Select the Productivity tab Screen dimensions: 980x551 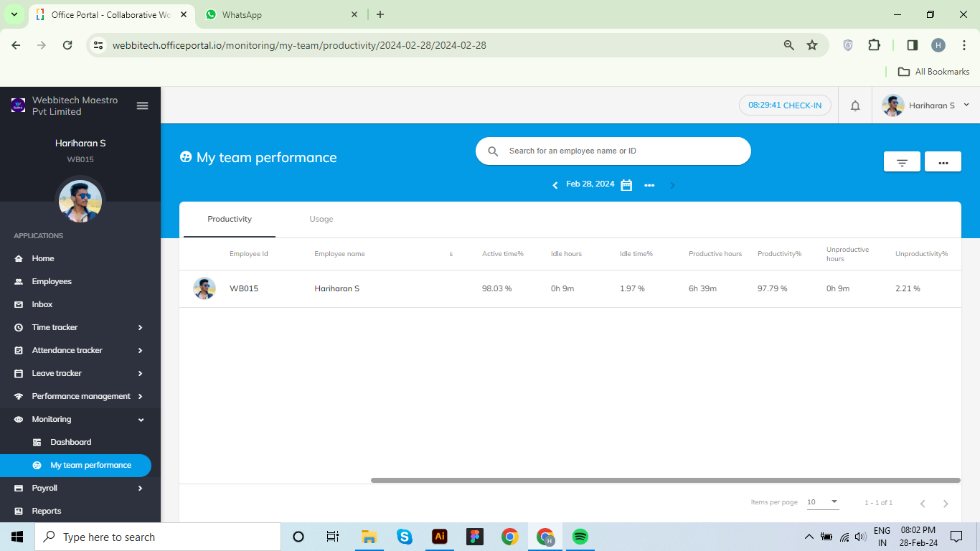click(230, 219)
